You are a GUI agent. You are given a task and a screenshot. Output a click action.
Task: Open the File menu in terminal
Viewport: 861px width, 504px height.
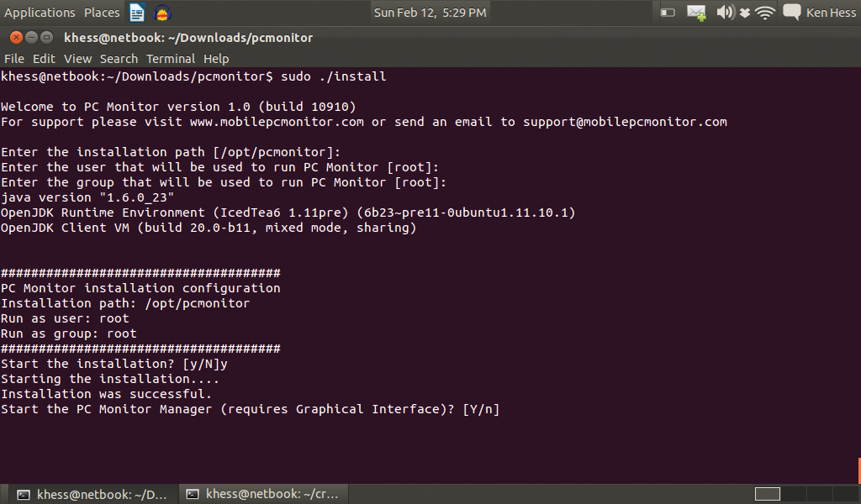14,59
